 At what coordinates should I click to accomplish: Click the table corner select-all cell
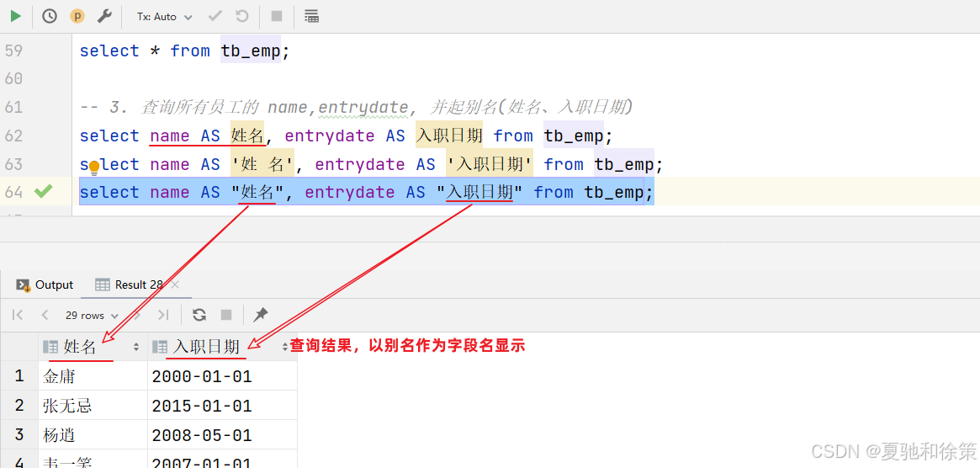tap(19, 347)
